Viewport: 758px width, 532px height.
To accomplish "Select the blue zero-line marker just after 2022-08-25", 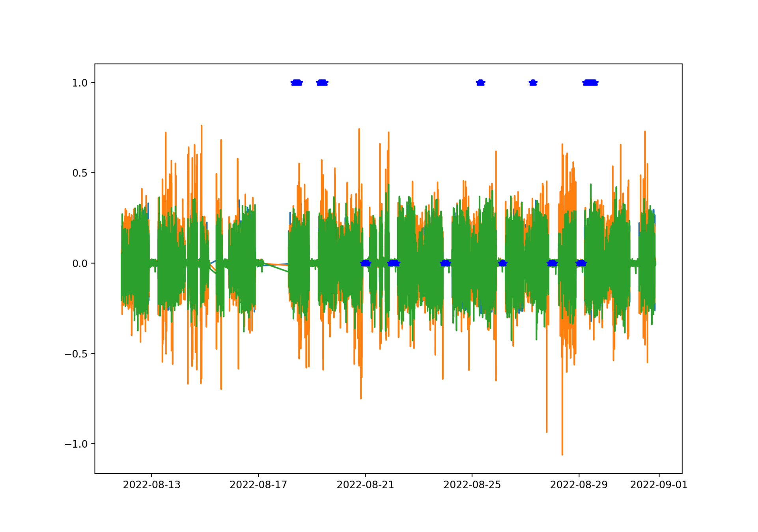I will click(x=502, y=263).
